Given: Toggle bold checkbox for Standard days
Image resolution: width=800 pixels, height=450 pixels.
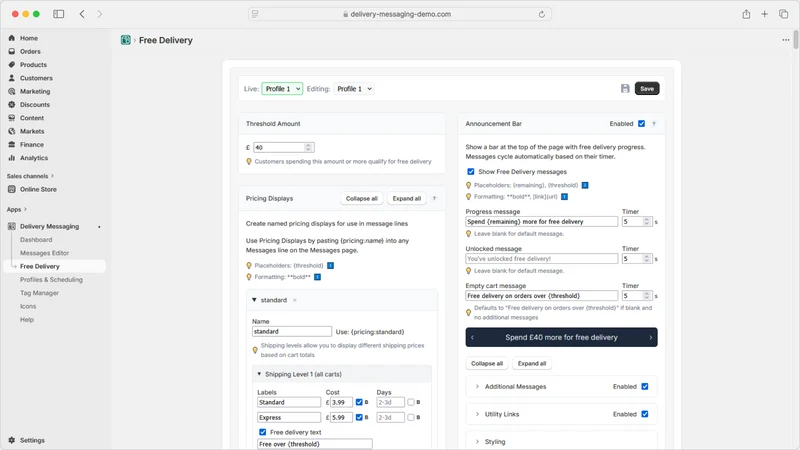Looking at the screenshot, I should [411, 402].
